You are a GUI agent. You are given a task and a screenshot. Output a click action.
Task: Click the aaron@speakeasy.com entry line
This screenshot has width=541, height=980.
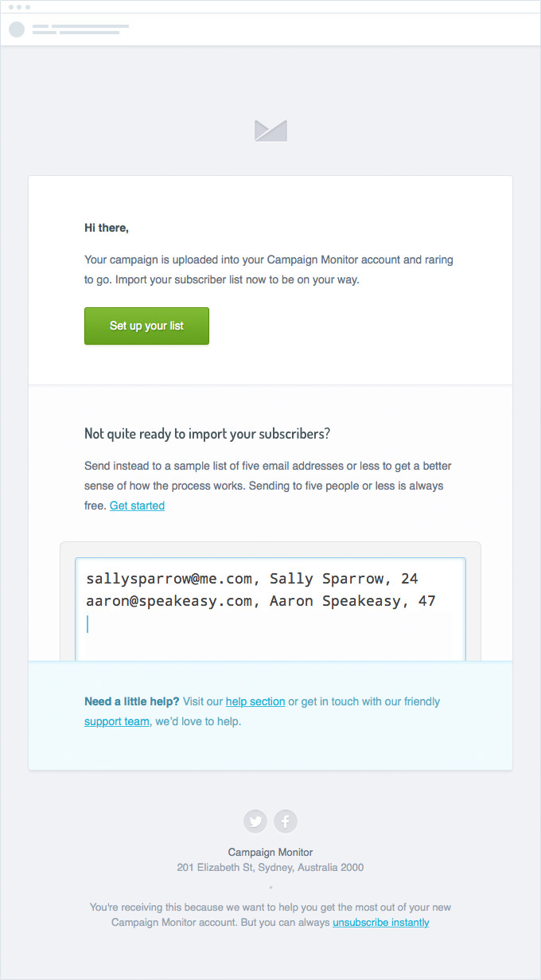pyautogui.click(x=261, y=601)
